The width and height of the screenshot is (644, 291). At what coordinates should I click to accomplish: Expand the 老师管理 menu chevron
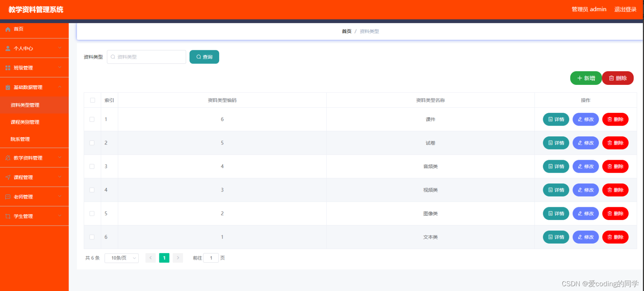pos(60,197)
